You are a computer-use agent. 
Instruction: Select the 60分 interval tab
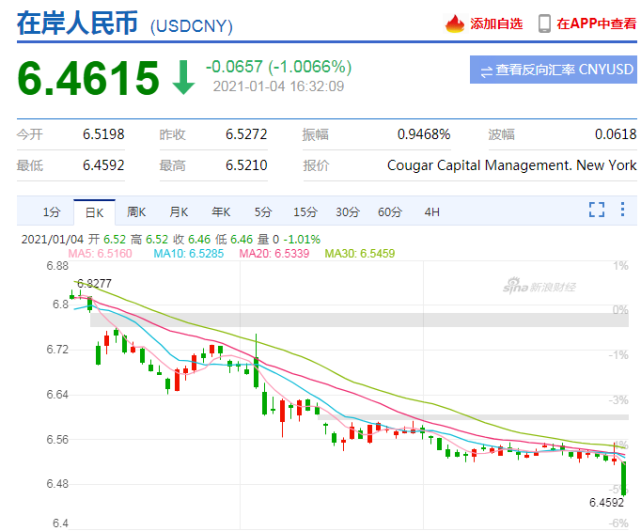390,211
